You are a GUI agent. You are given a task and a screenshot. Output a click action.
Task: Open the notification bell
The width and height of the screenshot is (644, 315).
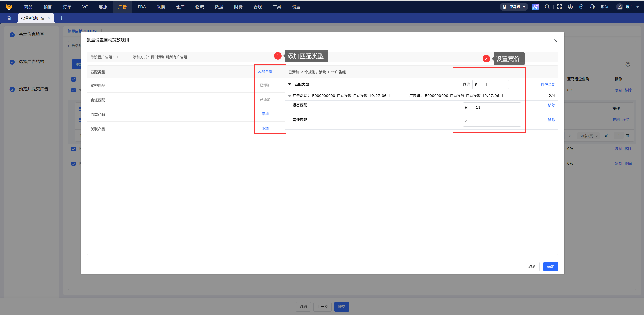[x=581, y=7]
